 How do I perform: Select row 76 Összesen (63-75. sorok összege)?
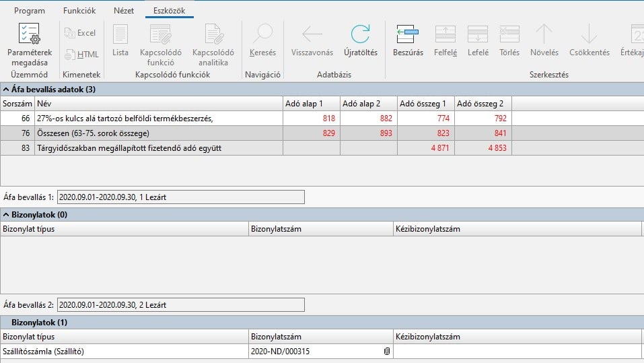pos(158,133)
